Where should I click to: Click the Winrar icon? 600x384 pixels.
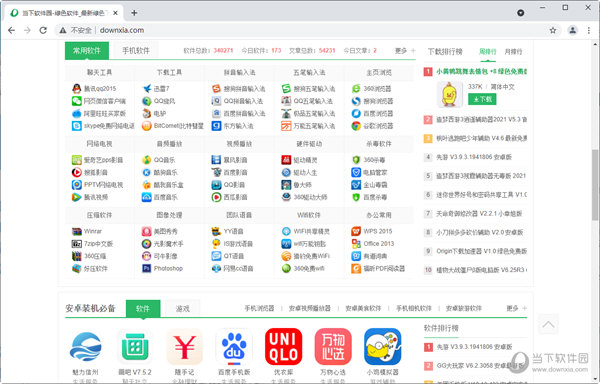pos(77,231)
